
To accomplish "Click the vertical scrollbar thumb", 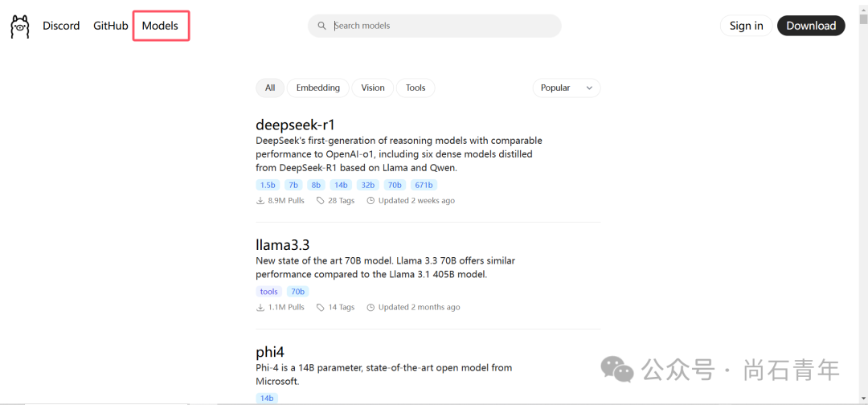I will tap(863, 19).
